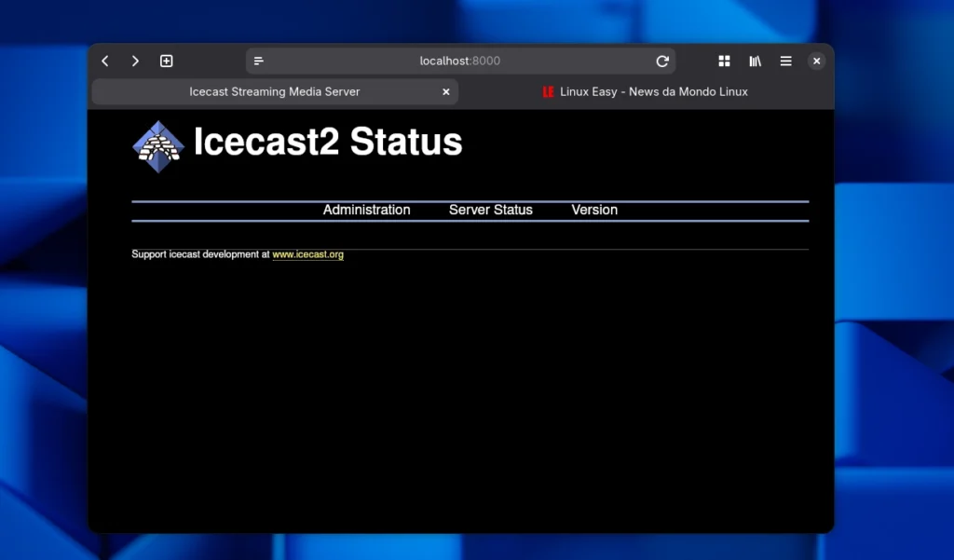The height and width of the screenshot is (560, 954).
Task: Click the browser back navigation arrow
Action: point(104,61)
